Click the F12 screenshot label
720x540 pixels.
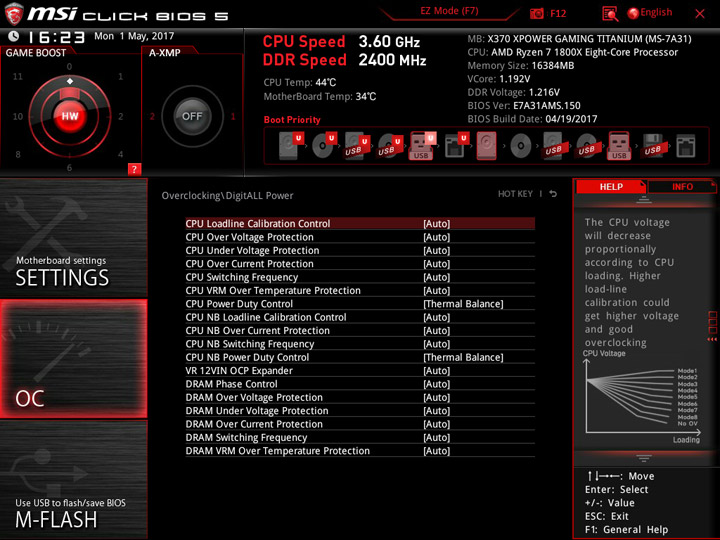coord(558,14)
